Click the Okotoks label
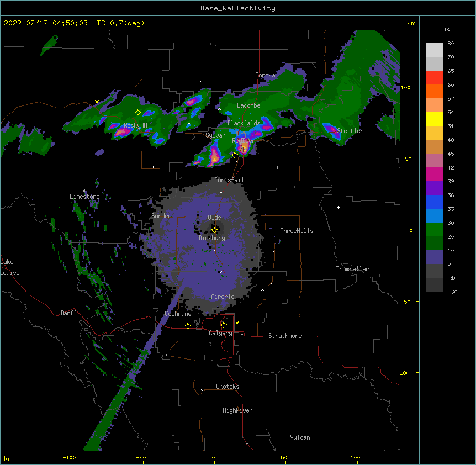476x465 pixels. pos(228,387)
